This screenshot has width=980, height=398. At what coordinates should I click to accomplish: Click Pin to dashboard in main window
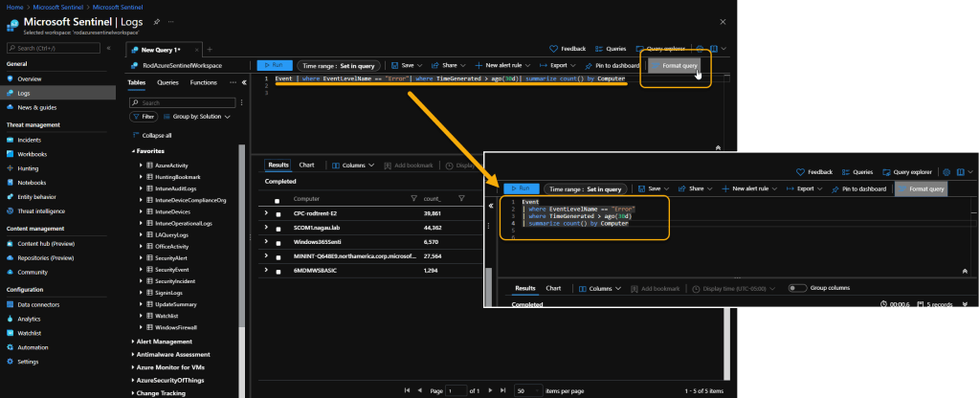[x=611, y=66]
